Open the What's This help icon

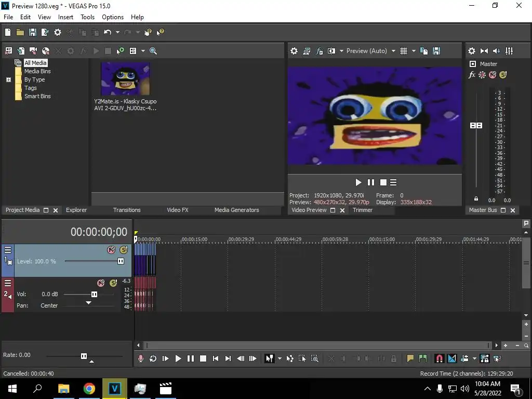pyautogui.click(x=160, y=32)
